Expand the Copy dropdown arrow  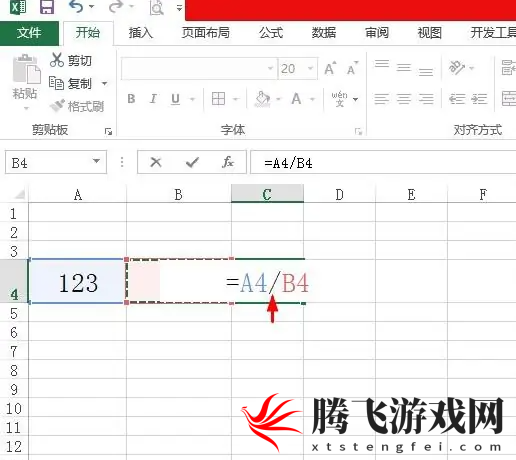tap(104, 83)
